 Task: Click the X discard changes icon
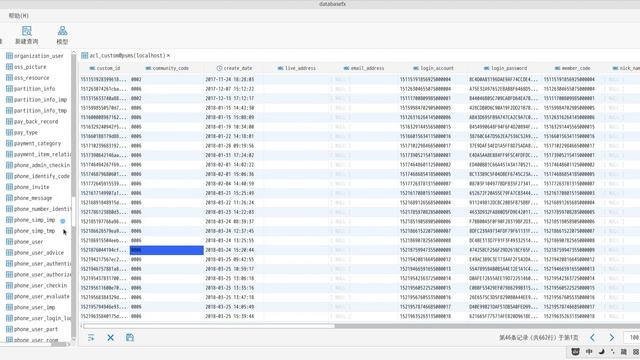coord(111,338)
